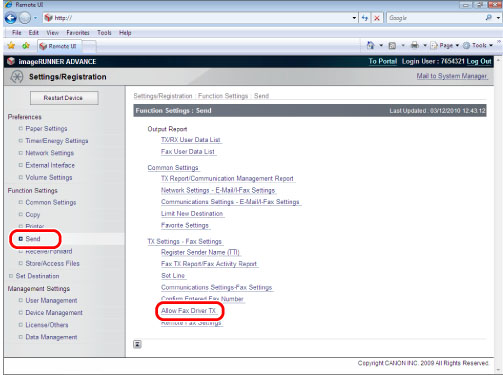Click the Log Out link
The width and height of the screenshot is (503, 375).
[x=479, y=61]
